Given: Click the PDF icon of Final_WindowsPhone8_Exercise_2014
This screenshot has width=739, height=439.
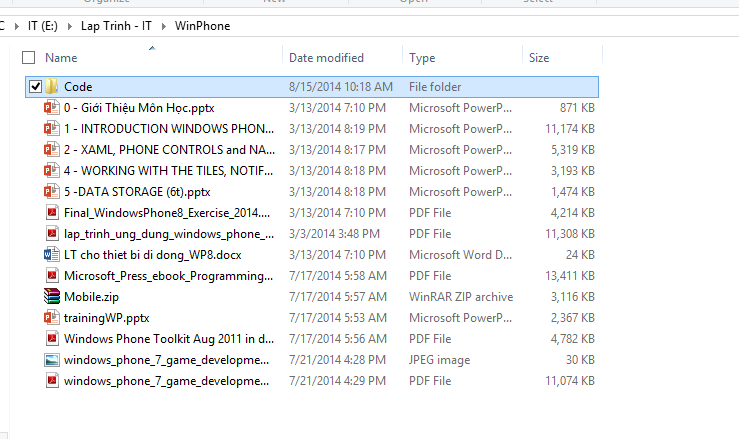Looking at the screenshot, I should coord(52,213).
